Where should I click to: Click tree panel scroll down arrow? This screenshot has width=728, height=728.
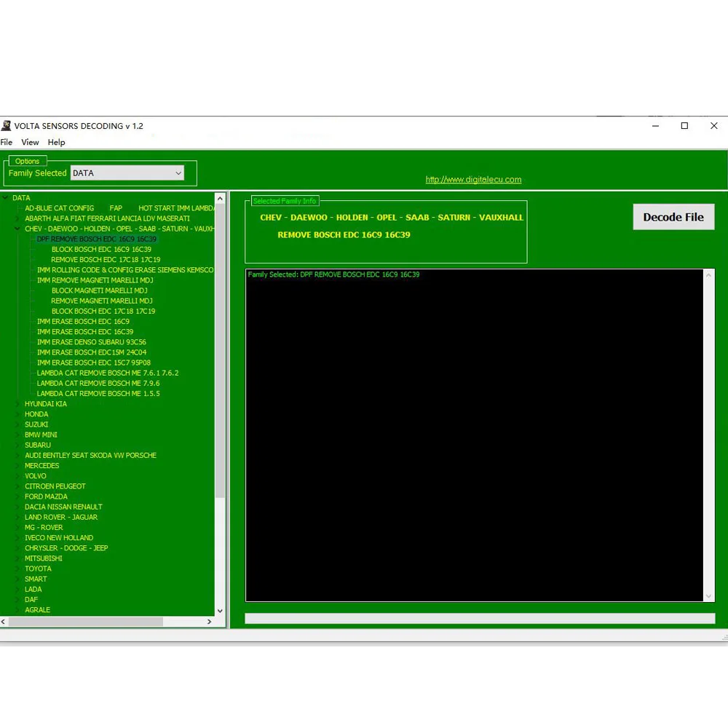[220, 611]
